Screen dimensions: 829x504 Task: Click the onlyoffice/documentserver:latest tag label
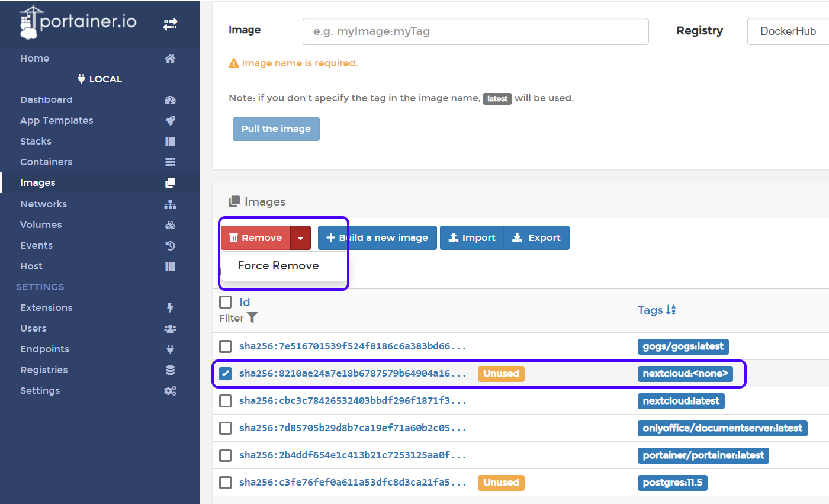(722, 428)
